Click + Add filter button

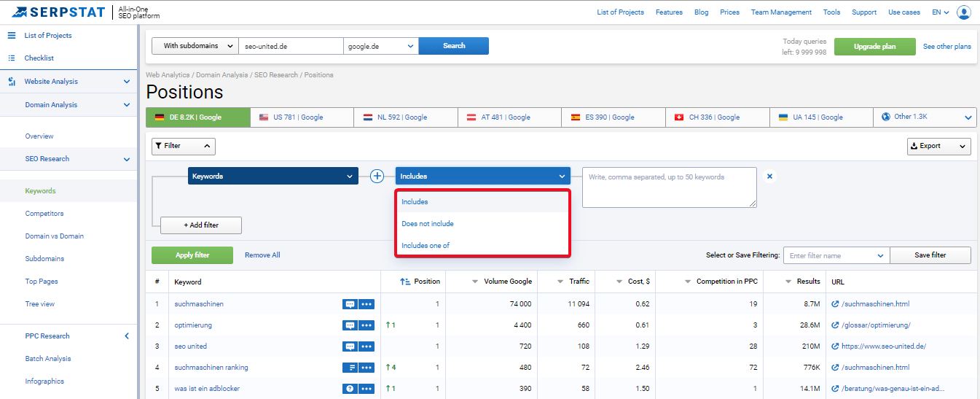[x=201, y=225]
